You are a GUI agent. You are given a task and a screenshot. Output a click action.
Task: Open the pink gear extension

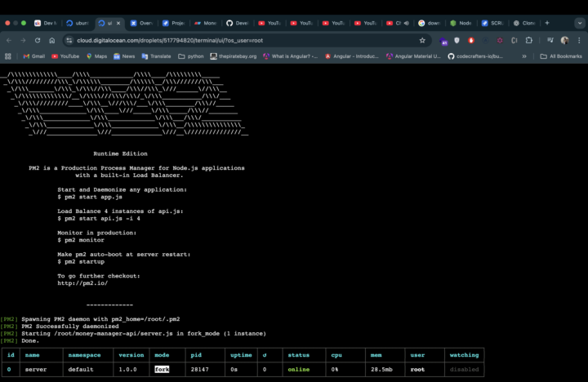[500, 41]
